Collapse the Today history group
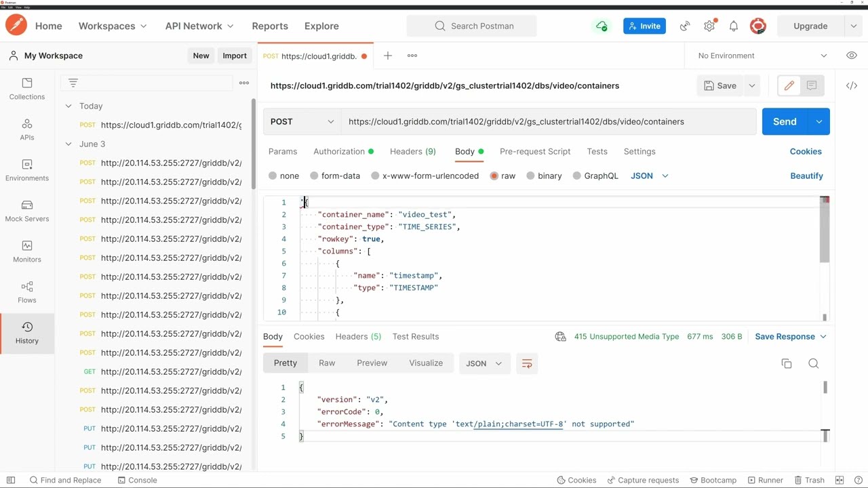Screen dimensions: 868x488 [x=68, y=106]
